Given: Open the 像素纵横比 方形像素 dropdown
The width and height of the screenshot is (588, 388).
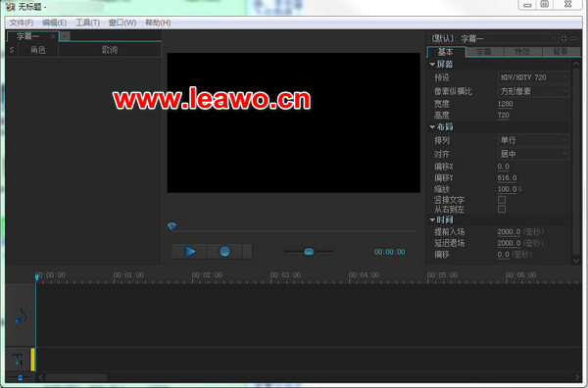Looking at the screenshot, I should (533, 91).
